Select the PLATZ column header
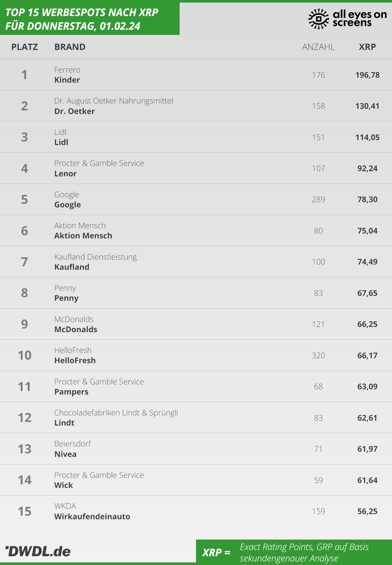The height and width of the screenshot is (565, 392). [x=24, y=47]
